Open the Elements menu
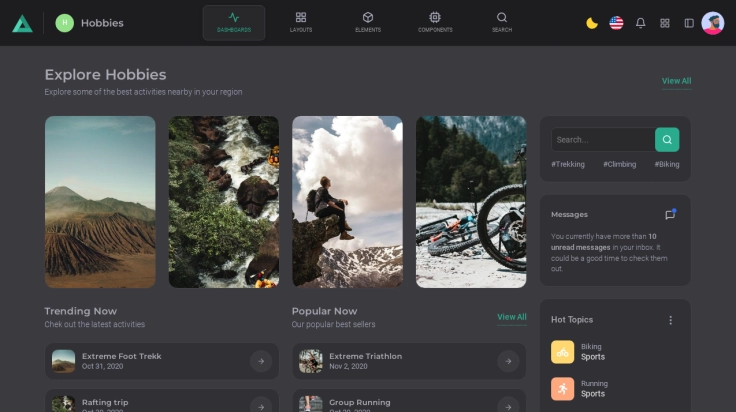The width and height of the screenshot is (736, 412). click(x=368, y=22)
